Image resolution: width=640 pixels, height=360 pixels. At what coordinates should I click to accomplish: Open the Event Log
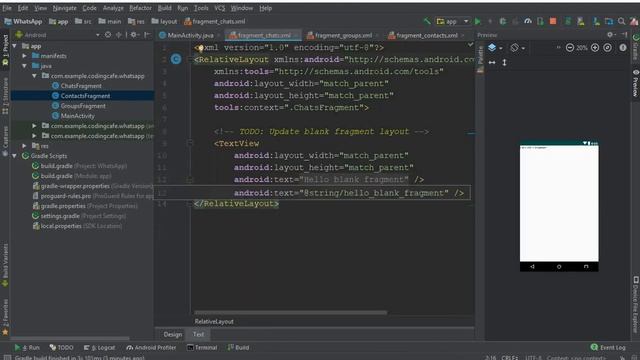tap(608, 347)
